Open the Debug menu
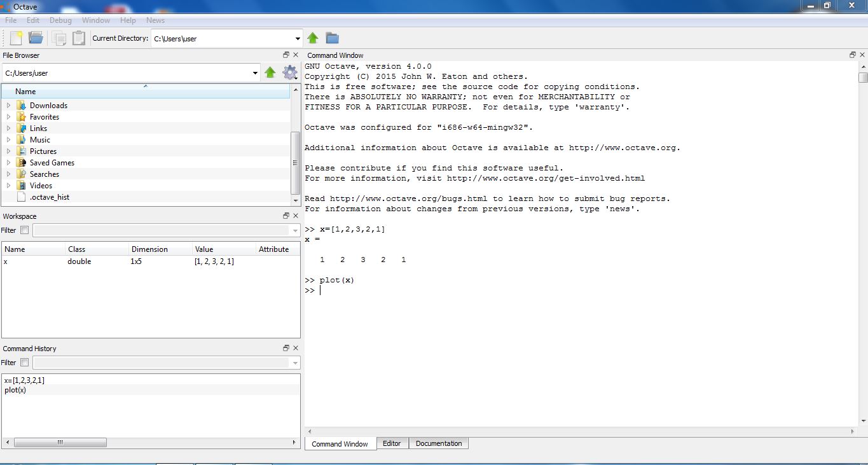This screenshot has width=868, height=465. point(60,20)
